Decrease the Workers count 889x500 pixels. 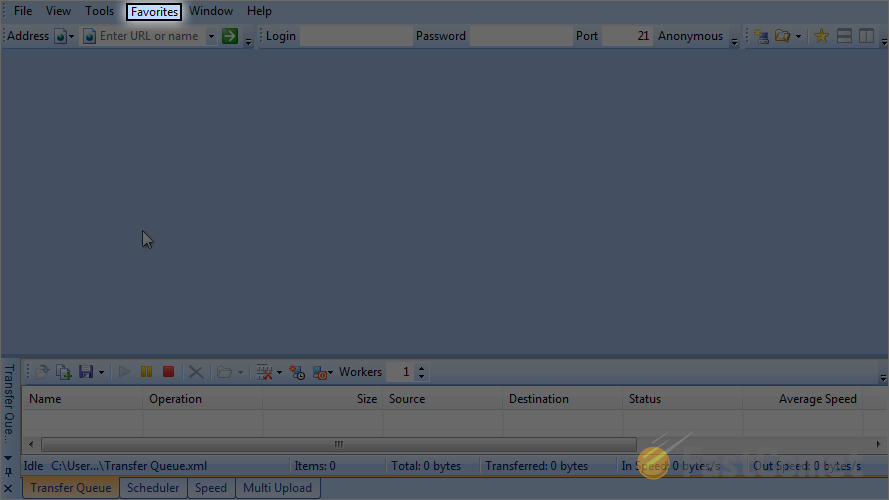tap(421, 376)
